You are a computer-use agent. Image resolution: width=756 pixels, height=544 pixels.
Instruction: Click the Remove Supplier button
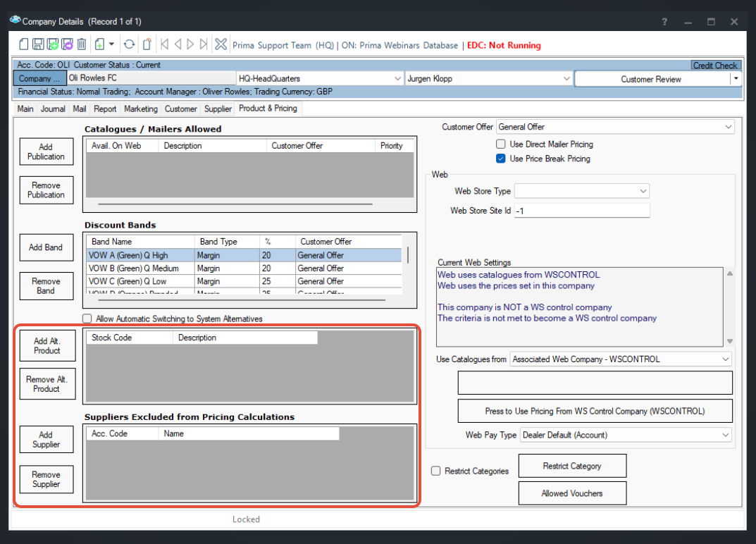pos(47,479)
